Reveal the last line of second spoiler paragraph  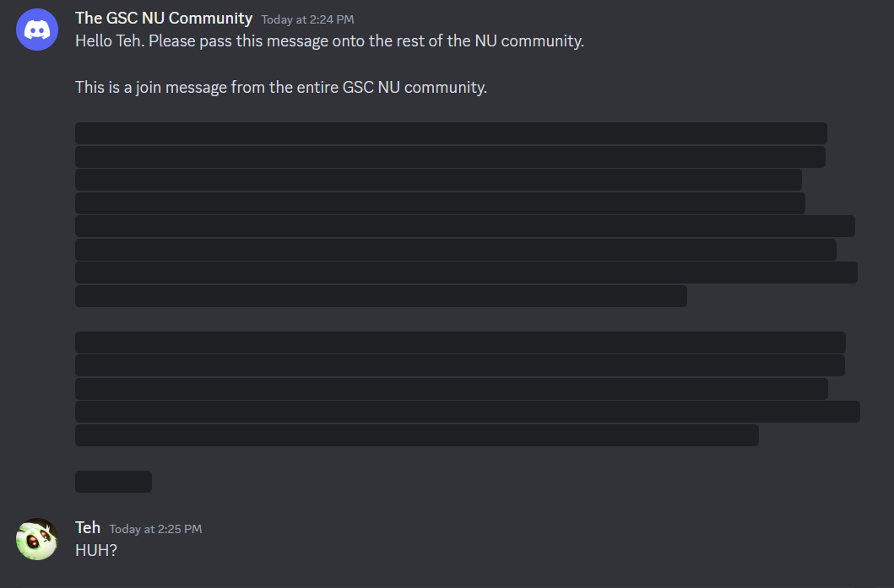[417, 435]
